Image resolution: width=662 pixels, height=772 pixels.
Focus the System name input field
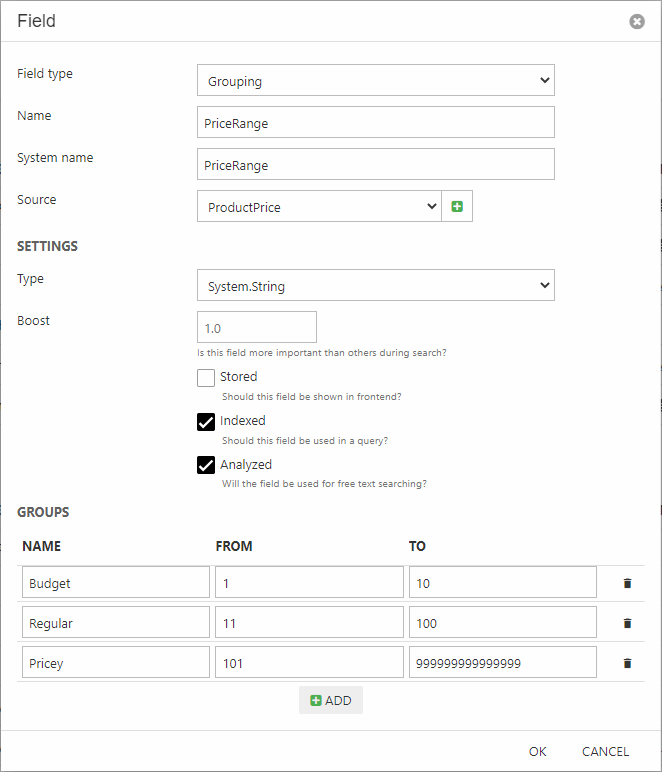[375, 165]
